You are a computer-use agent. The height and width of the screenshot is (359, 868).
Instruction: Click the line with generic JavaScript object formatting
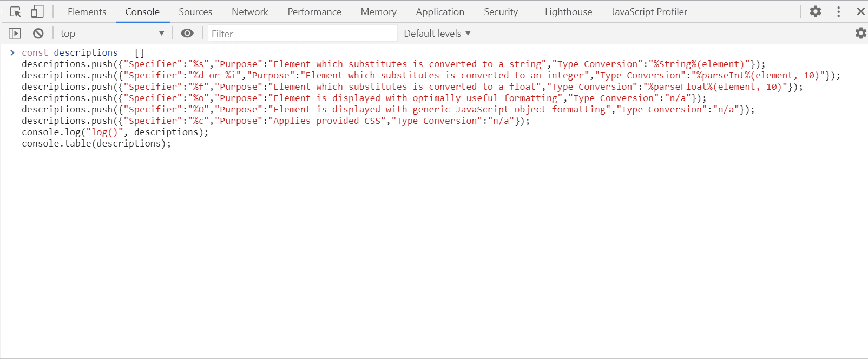(388, 109)
